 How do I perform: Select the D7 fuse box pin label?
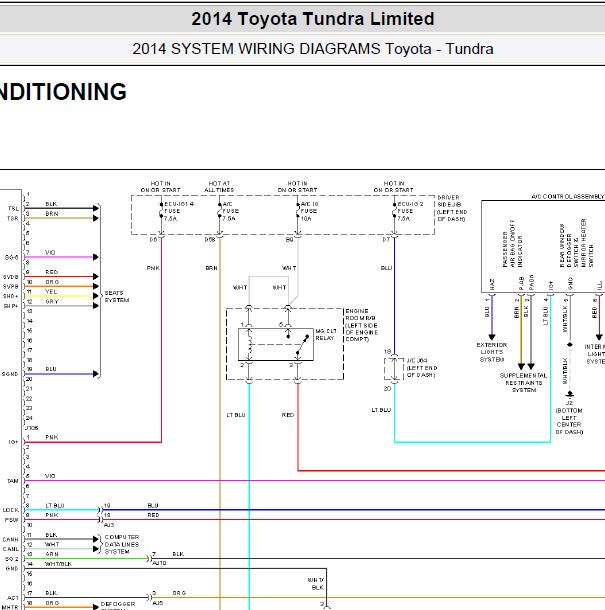pos(386,239)
